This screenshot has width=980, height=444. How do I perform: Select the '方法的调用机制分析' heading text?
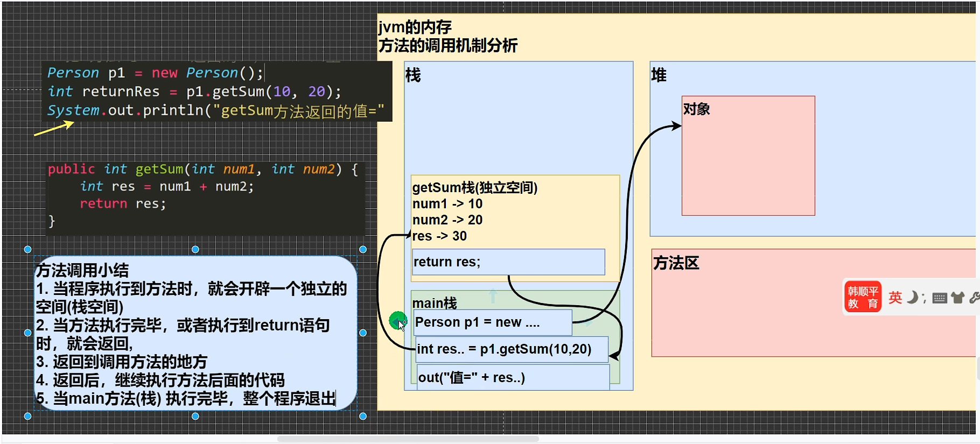coord(447,45)
